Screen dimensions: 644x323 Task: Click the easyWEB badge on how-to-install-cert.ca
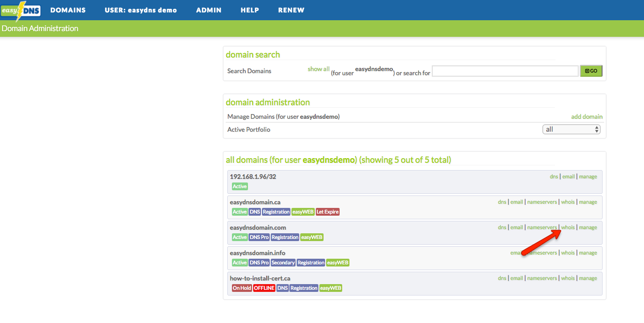[x=330, y=288]
